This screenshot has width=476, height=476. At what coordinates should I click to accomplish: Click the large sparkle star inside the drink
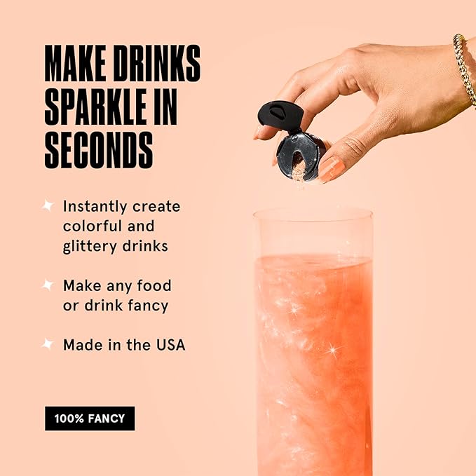[333, 351]
